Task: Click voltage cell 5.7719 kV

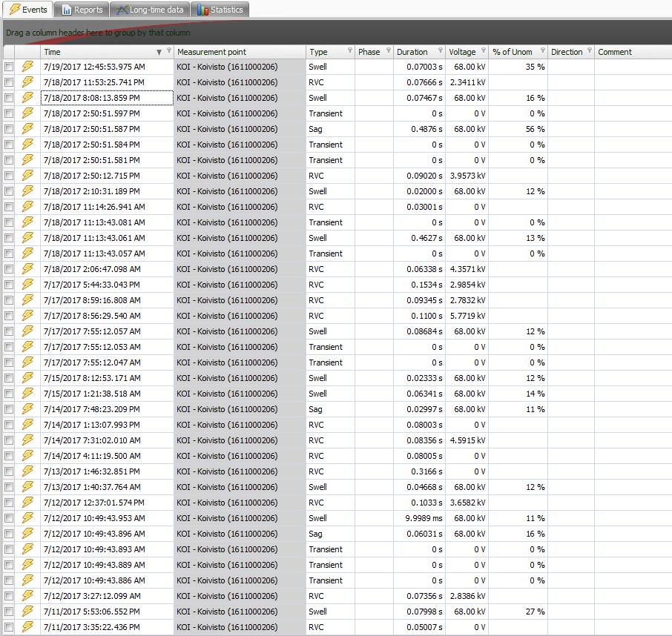Action: [x=467, y=316]
